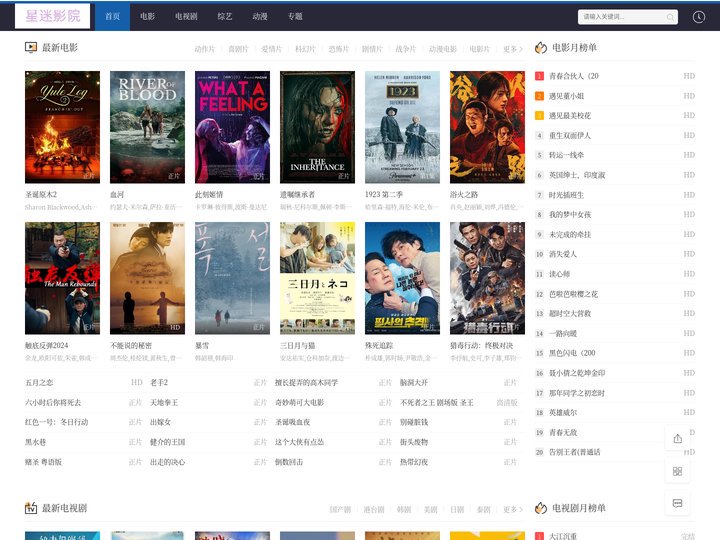Viewport: 720px width, 540px height.
Task: Filter movies by 喜剧片
Action: (x=238, y=49)
